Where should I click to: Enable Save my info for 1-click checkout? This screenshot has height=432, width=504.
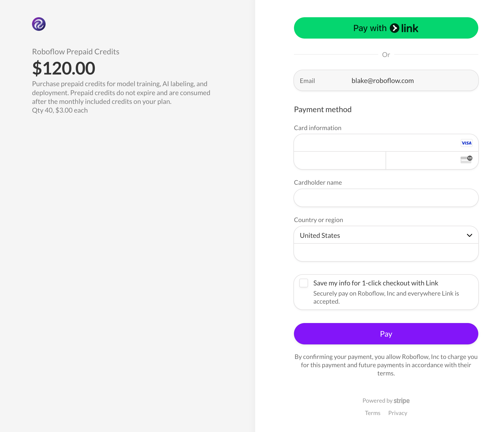(x=304, y=283)
